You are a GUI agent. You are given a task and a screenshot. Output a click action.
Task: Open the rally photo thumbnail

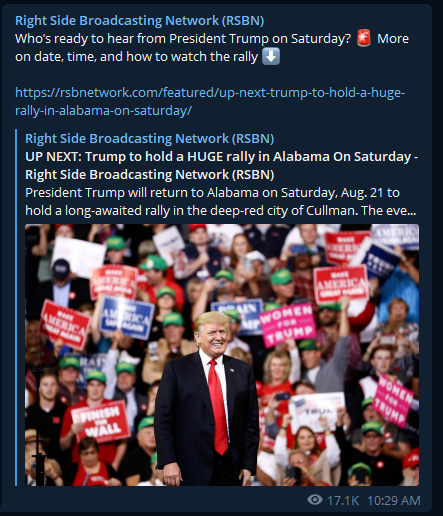[222, 355]
